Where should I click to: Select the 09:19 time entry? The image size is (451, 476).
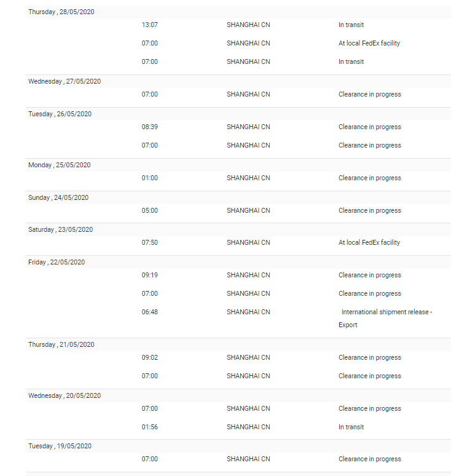[150, 276]
